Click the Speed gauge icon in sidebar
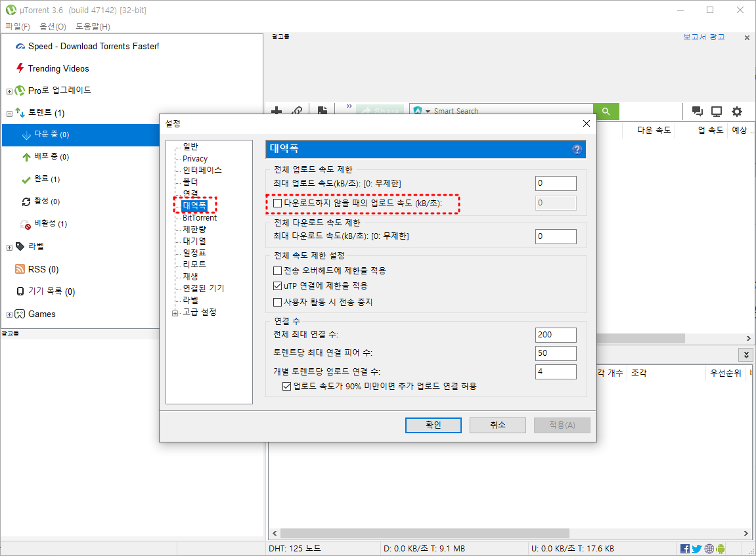The width and height of the screenshot is (756, 556). [x=20, y=46]
